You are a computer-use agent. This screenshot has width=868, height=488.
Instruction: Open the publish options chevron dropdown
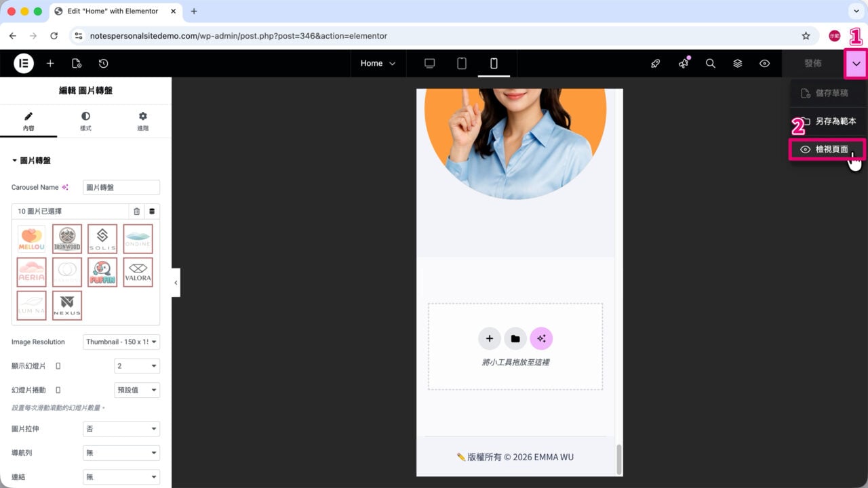point(856,63)
